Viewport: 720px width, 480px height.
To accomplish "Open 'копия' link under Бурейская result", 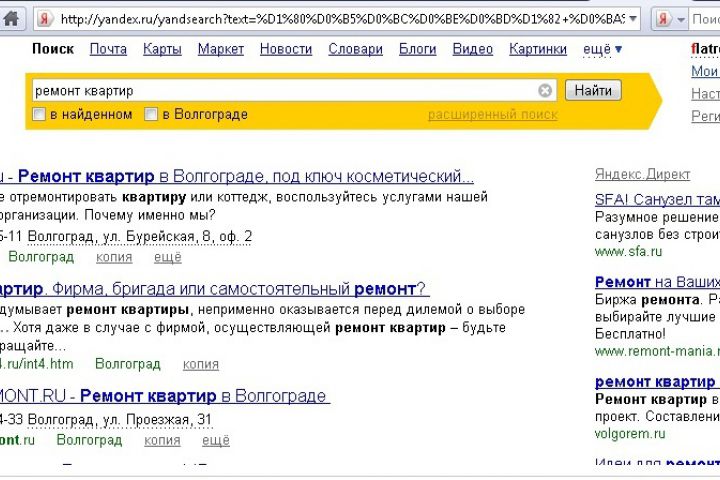I will (x=114, y=257).
